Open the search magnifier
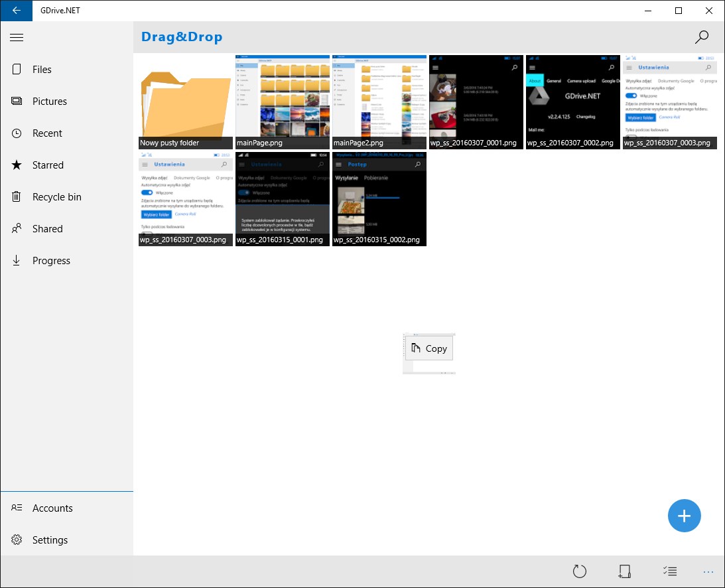The height and width of the screenshot is (588, 725). coord(701,37)
